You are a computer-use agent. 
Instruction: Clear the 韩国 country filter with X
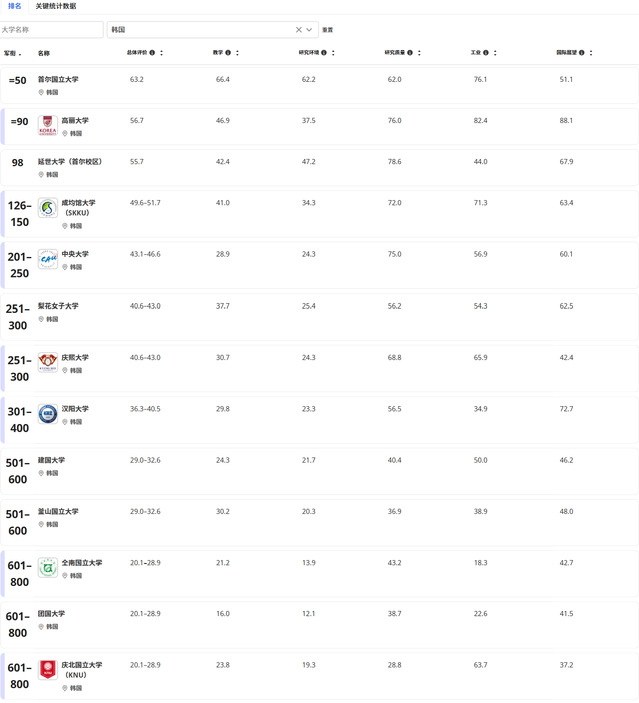coord(298,30)
